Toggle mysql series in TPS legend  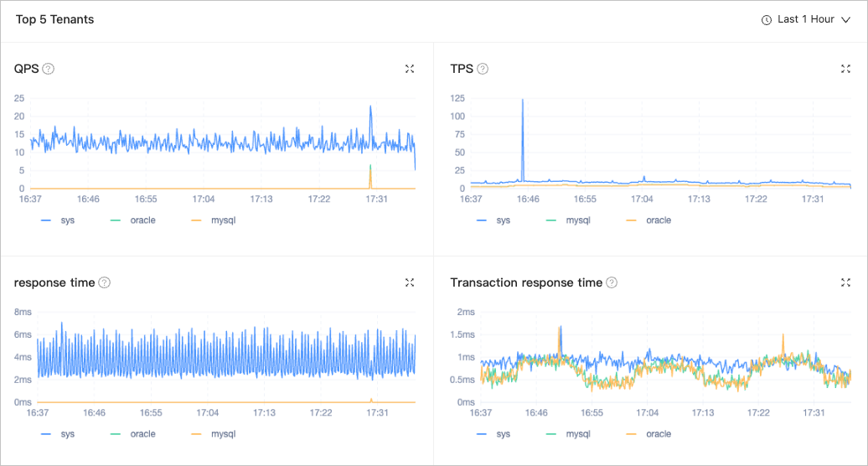coord(578,220)
